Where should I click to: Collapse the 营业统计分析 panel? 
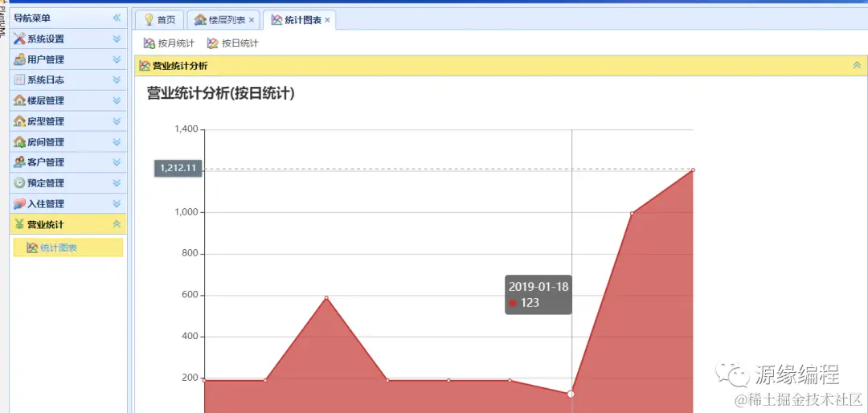pos(857,65)
